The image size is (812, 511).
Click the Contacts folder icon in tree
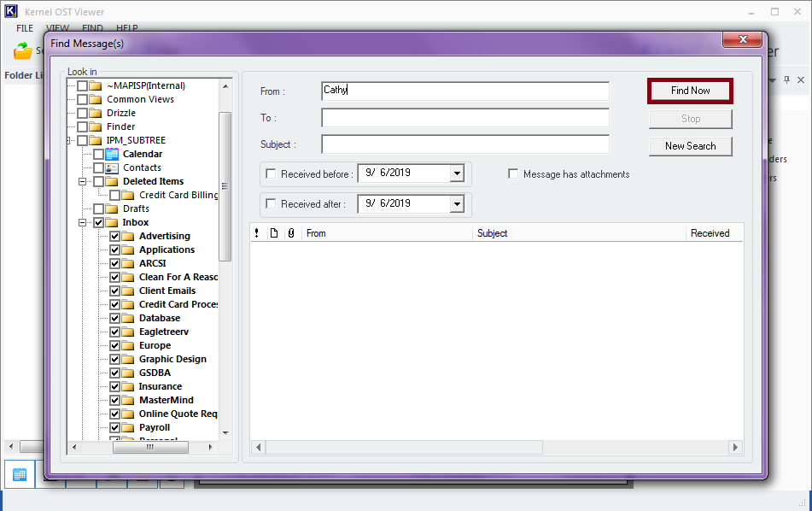(x=112, y=168)
